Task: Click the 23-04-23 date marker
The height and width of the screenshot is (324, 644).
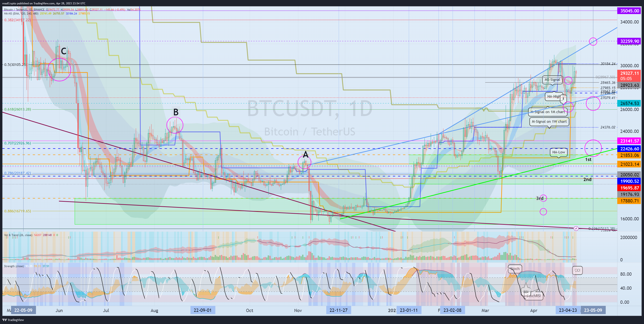Action: [568, 310]
